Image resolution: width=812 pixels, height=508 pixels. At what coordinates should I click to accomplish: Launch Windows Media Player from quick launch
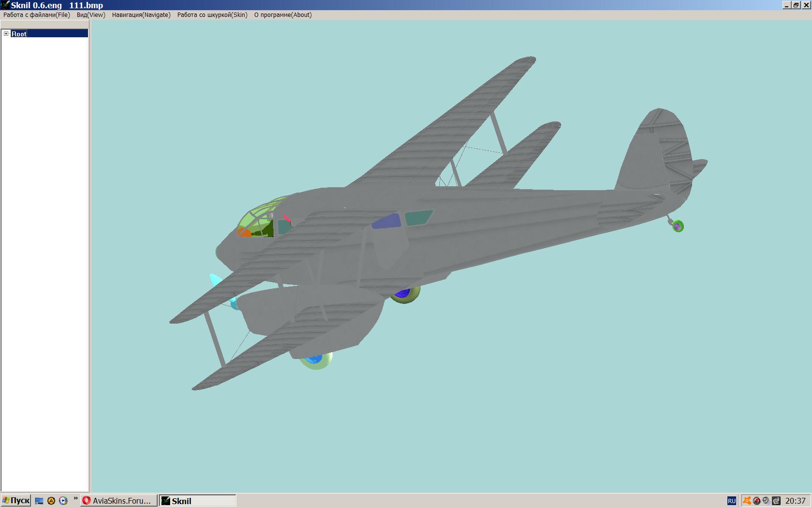pos(63,501)
